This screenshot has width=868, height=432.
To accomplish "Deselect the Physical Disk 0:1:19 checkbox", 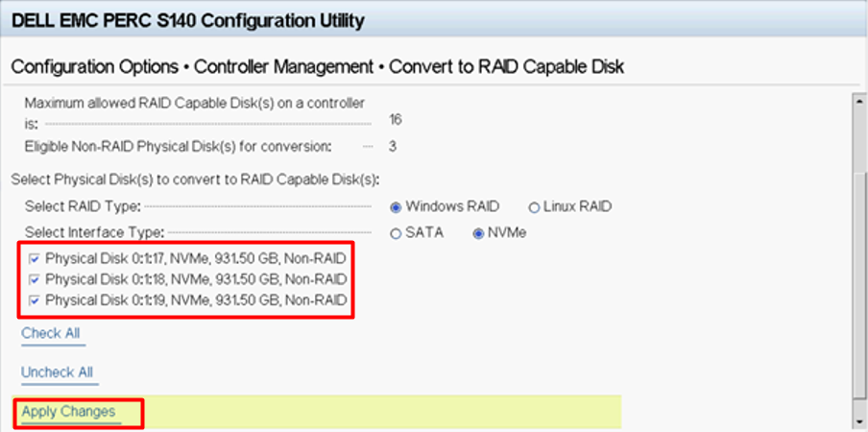I will click(x=35, y=300).
